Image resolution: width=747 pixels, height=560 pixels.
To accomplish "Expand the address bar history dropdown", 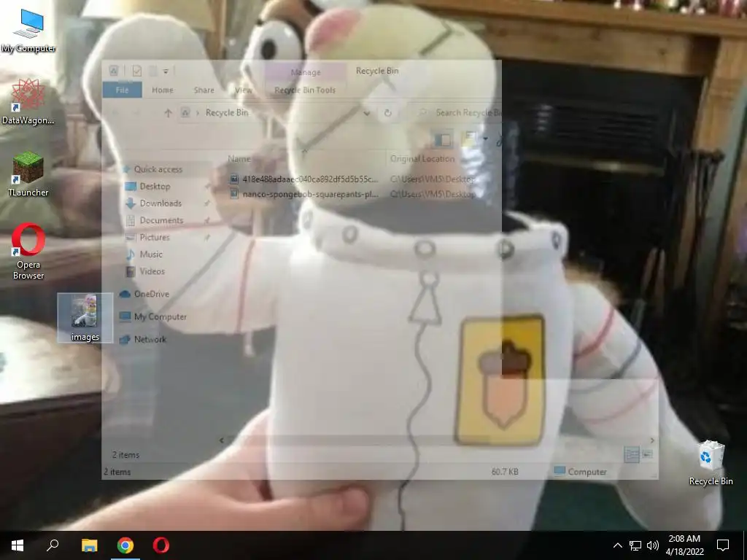I will (x=366, y=113).
